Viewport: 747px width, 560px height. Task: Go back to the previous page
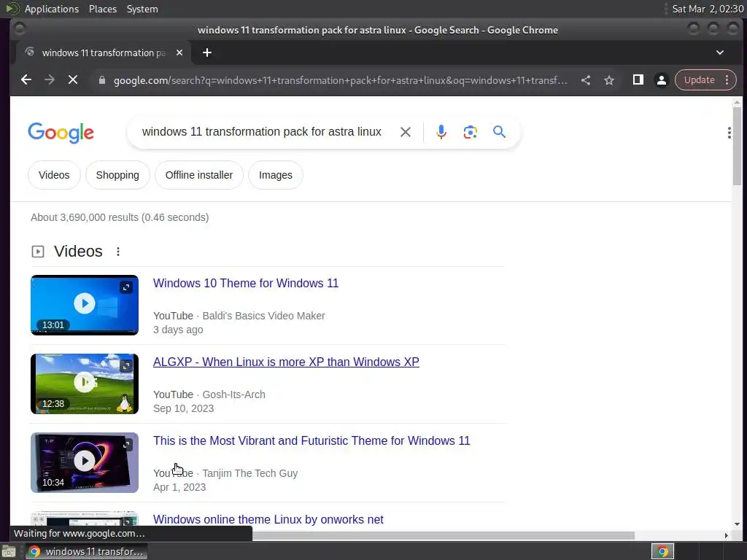pyautogui.click(x=26, y=80)
